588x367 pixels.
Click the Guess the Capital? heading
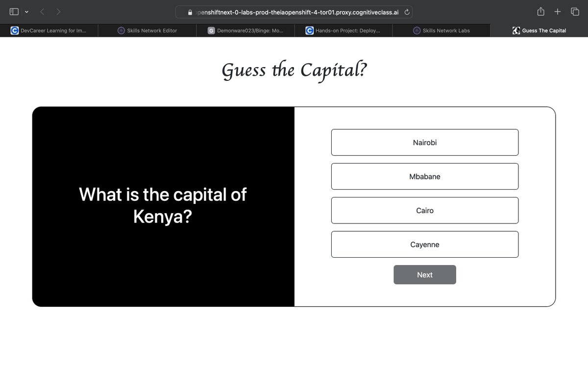point(294,71)
